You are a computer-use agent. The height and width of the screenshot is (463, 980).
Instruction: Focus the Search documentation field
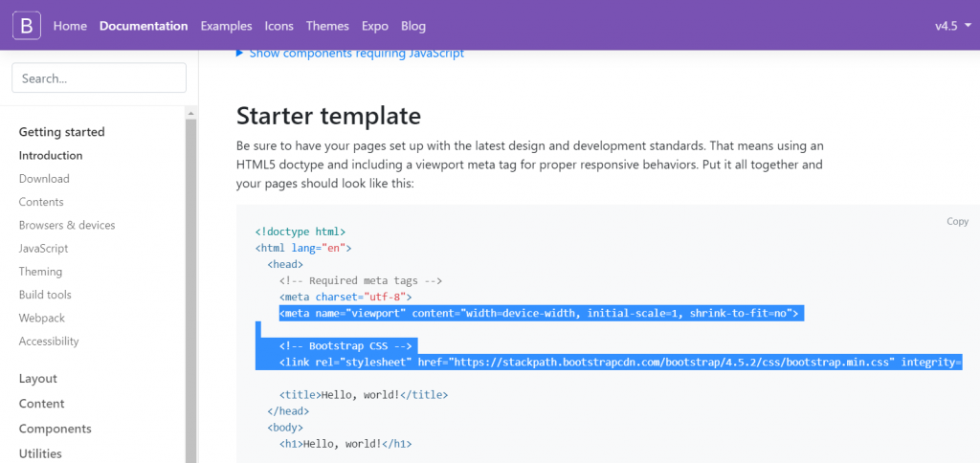pyautogui.click(x=99, y=78)
